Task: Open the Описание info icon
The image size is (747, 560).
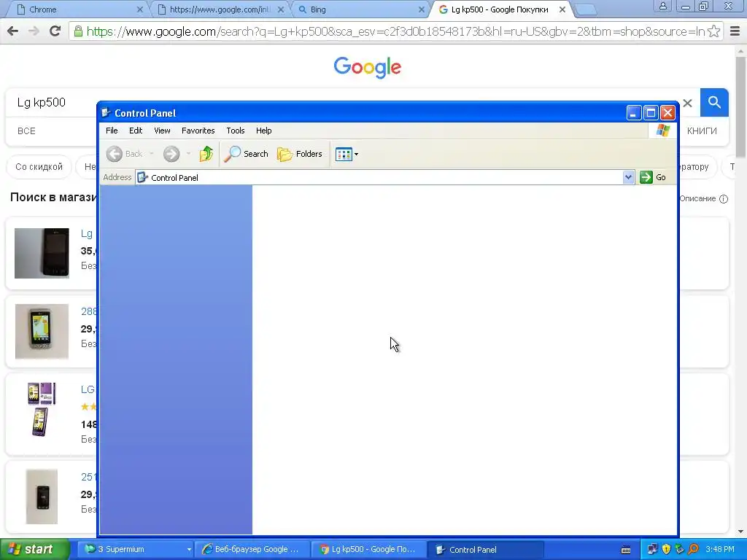Action: [724, 199]
